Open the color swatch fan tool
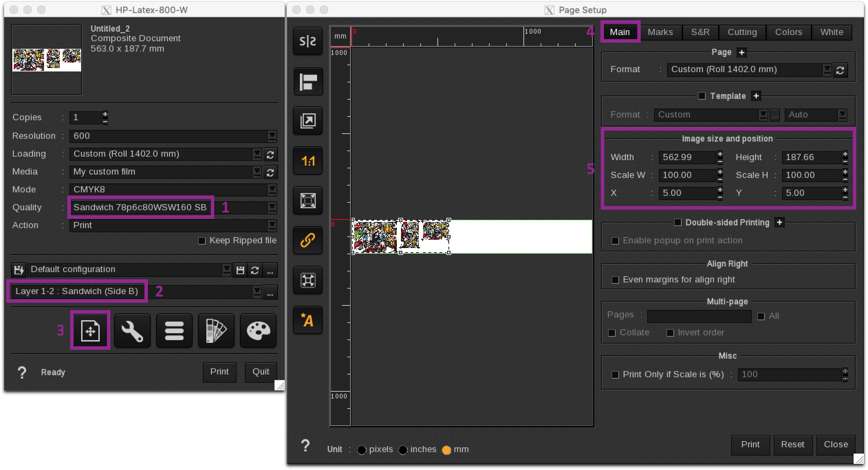This screenshot has width=868, height=470. tap(216, 330)
